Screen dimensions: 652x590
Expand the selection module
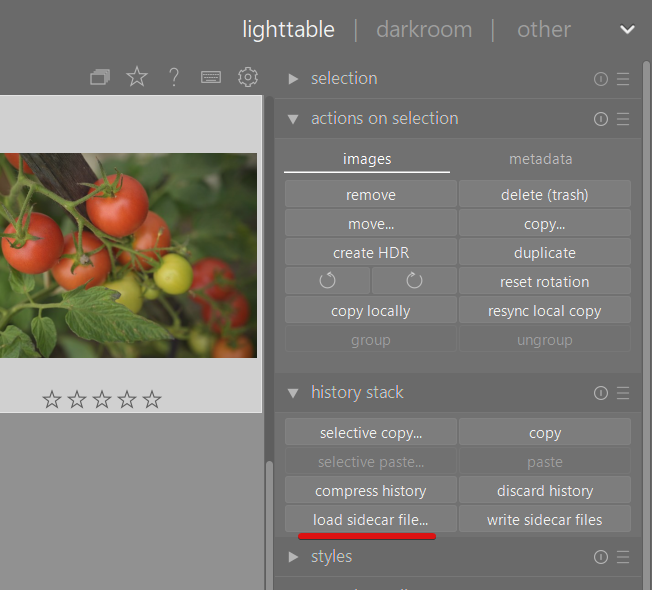[293, 79]
